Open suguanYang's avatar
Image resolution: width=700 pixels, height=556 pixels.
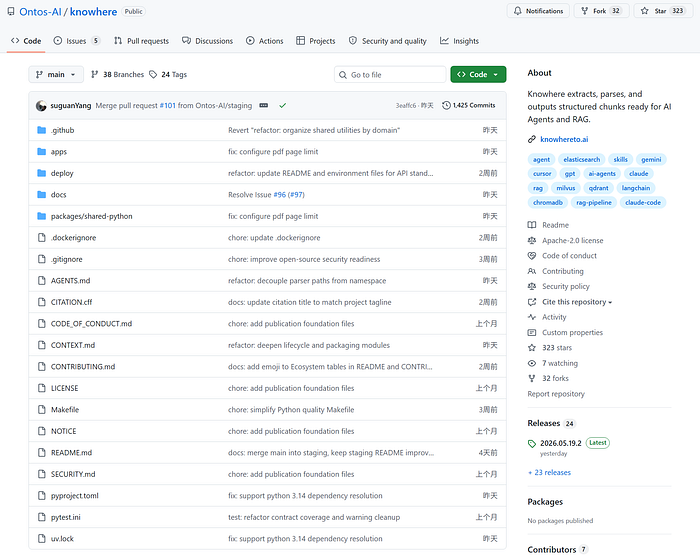pyautogui.click(x=41, y=105)
